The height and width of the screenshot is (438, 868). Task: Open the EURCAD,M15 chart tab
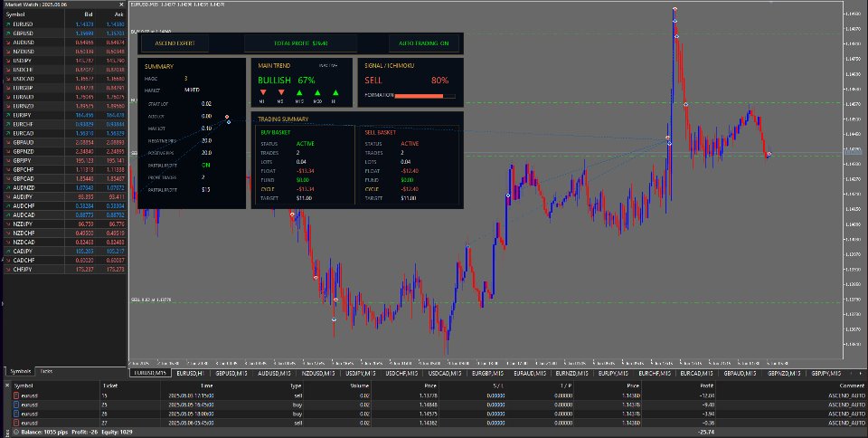coord(697,373)
